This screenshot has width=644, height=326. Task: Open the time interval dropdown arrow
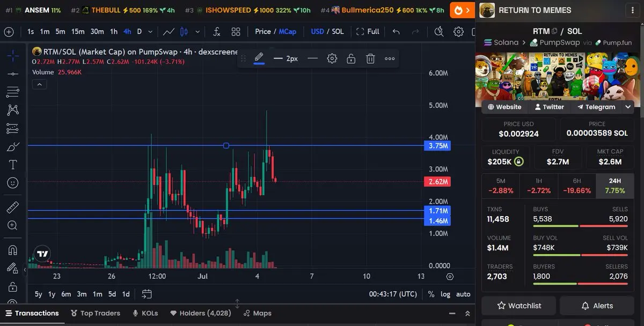[150, 32]
